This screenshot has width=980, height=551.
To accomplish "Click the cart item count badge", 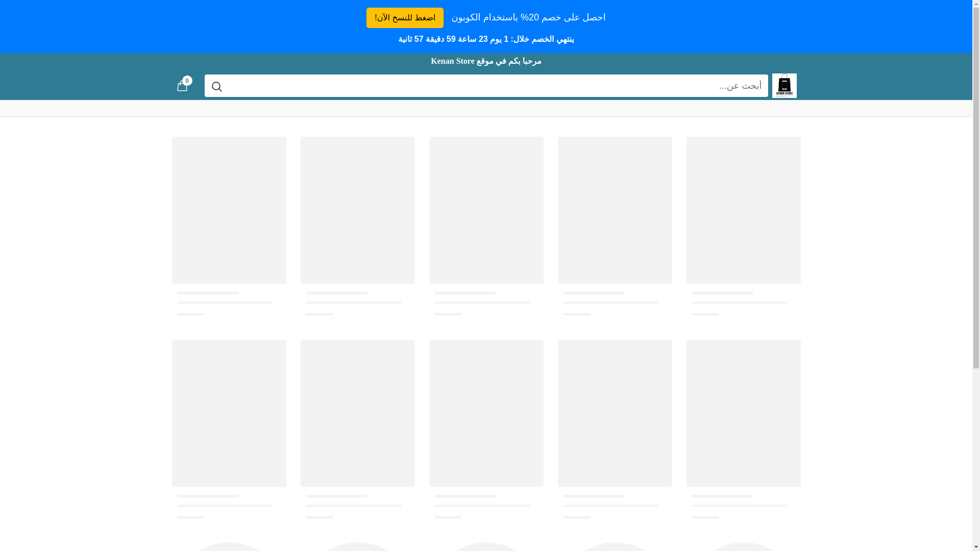I will click(187, 81).
